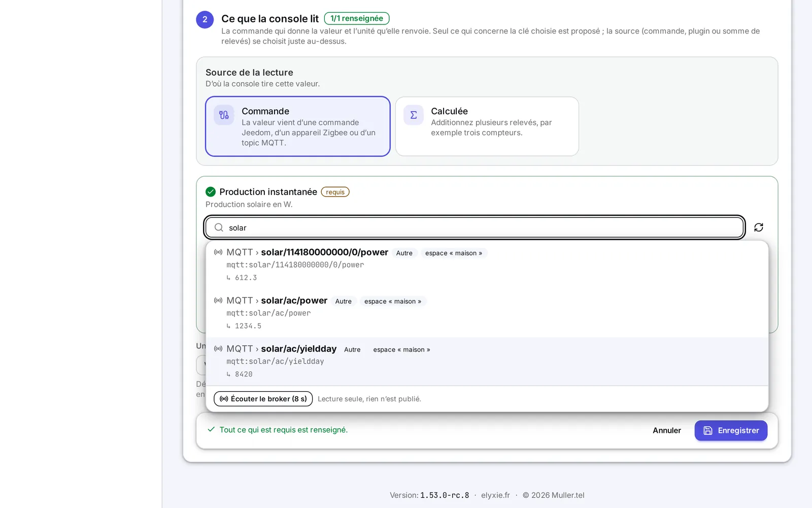This screenshot has width=812, height=508.
Task: Click the green check icon next to Production instantanée
Action: tap(211, 192)
